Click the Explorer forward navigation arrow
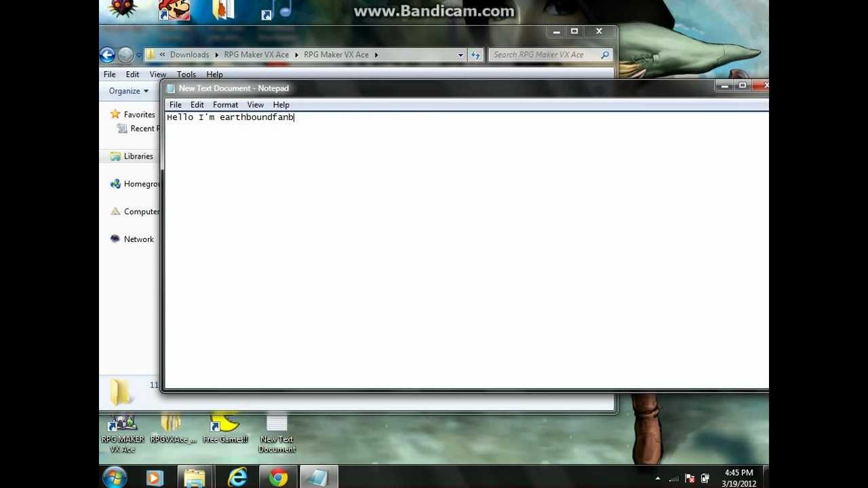868x488 pixels. point(125,55)
